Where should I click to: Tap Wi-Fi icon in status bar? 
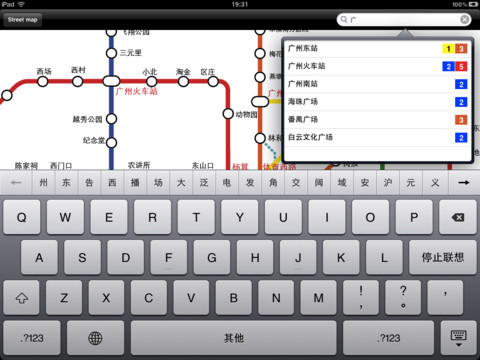point(21,4)
